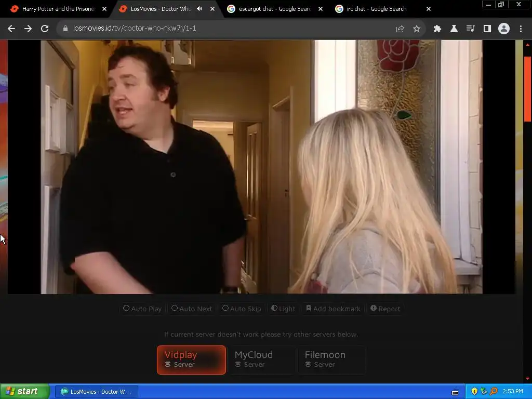The image size is (532, 399).
Task: Select the Filemoon server
Action: tap(332, 360)
